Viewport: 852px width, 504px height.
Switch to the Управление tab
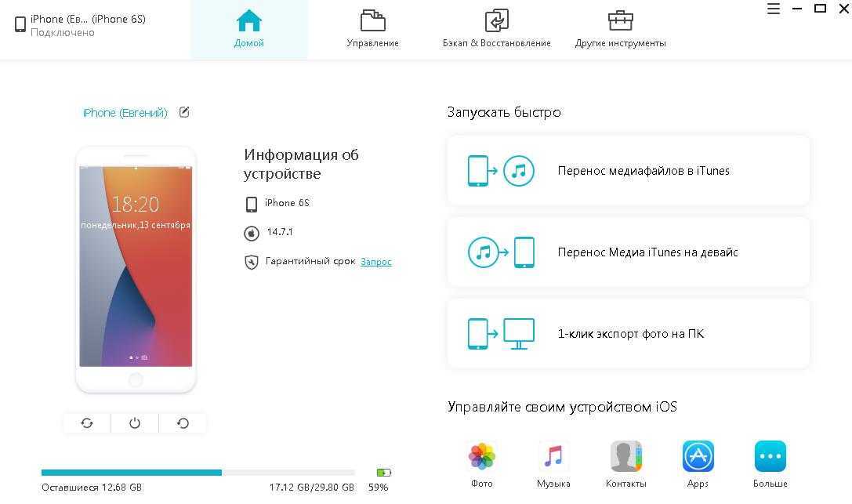click(x=373, y=29)
